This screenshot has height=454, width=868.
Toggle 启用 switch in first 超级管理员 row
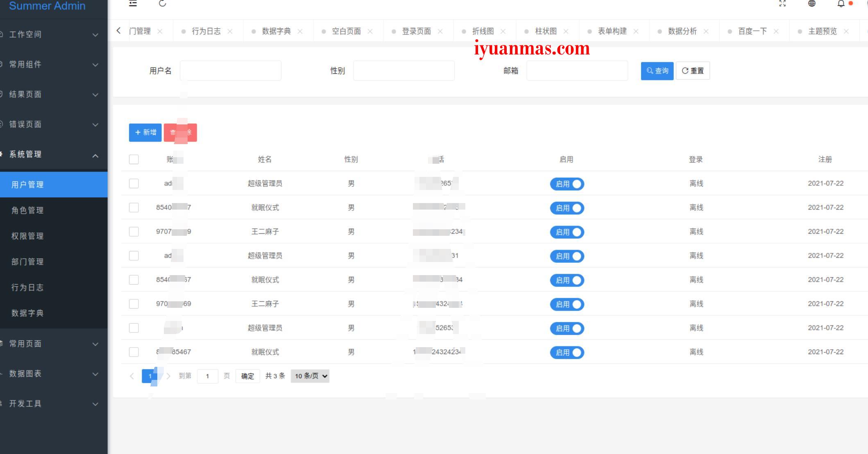pyautogui.click(x=567, y=184)
